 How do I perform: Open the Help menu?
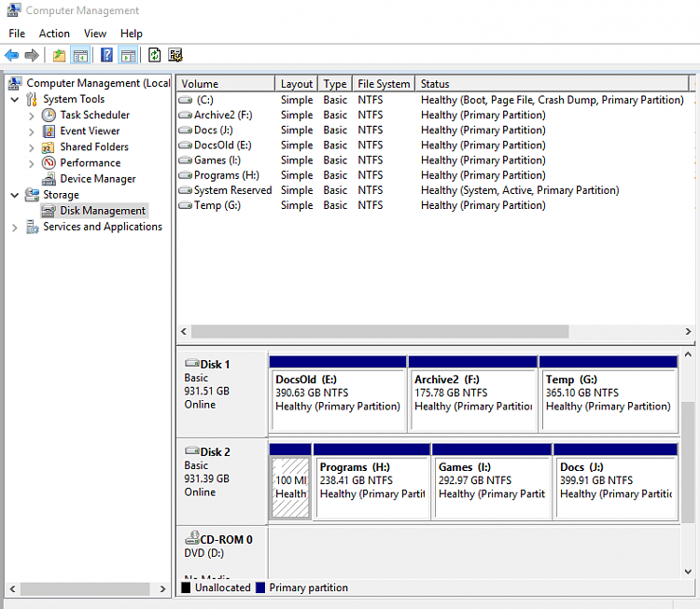point(132,34)
